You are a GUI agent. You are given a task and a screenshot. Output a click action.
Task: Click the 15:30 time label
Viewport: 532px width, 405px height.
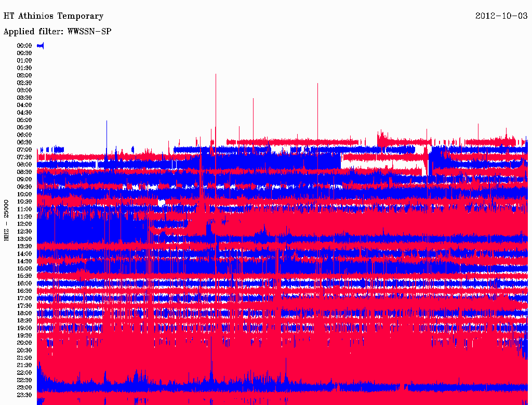(24, 276)
